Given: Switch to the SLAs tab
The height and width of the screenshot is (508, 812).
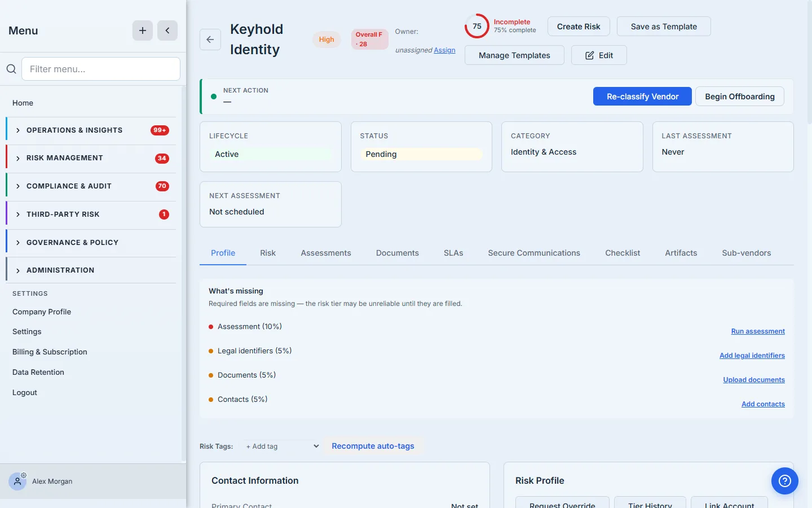Looking at the screenshot, I should [453, 253].
